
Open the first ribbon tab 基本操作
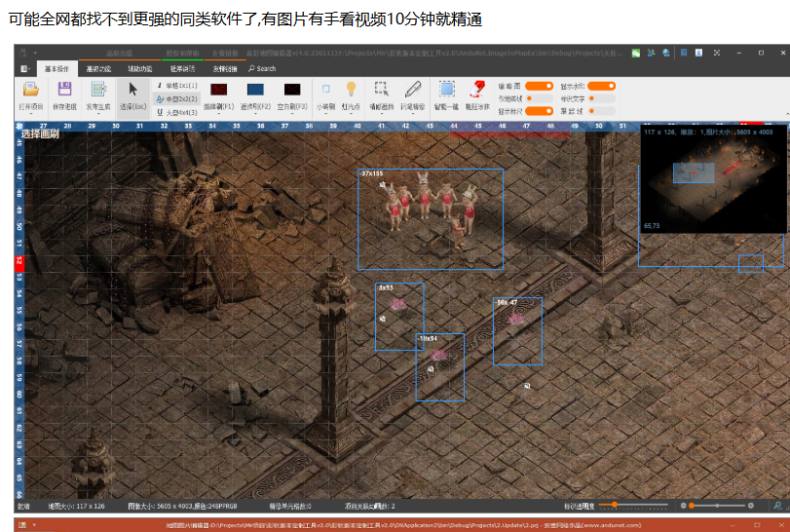click(x=56, y=69)
